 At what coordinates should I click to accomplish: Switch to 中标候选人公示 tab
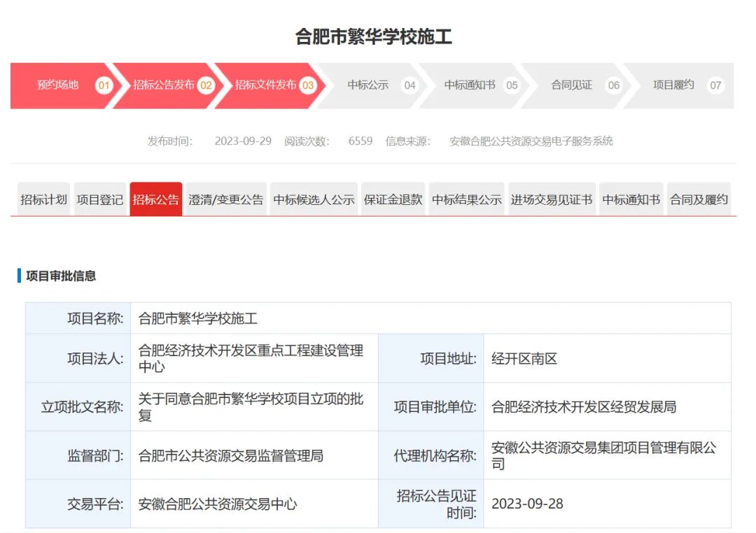click(314, 199)
